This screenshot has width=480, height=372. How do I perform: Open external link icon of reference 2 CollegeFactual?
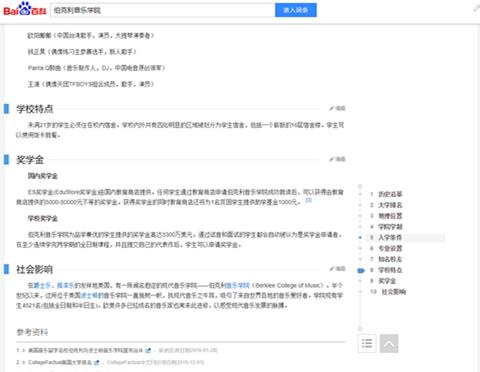pos(97,362)
